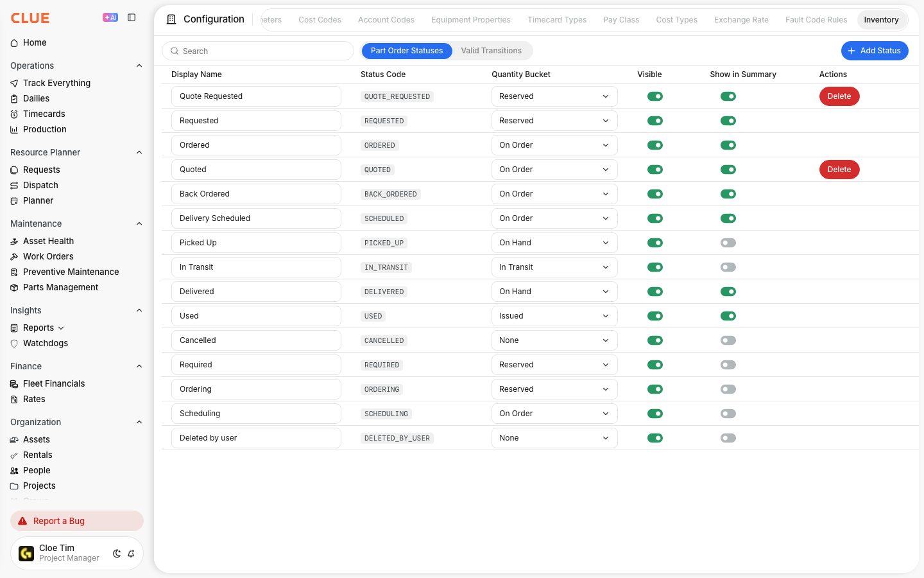The image size is (924, 578).
Task: Select the Dailies clipboard icon
Action: click(x=14, y=99)
